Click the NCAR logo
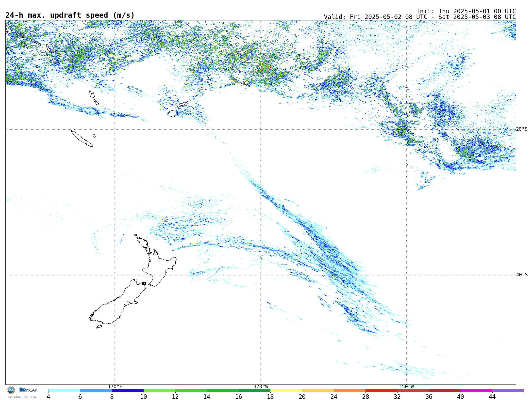The height and width of the screenshot is (400, 532). coord(28,390)
